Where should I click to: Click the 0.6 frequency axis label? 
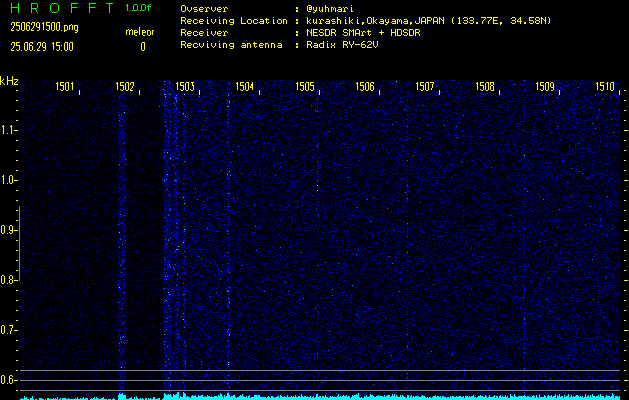tap(7, 380)
